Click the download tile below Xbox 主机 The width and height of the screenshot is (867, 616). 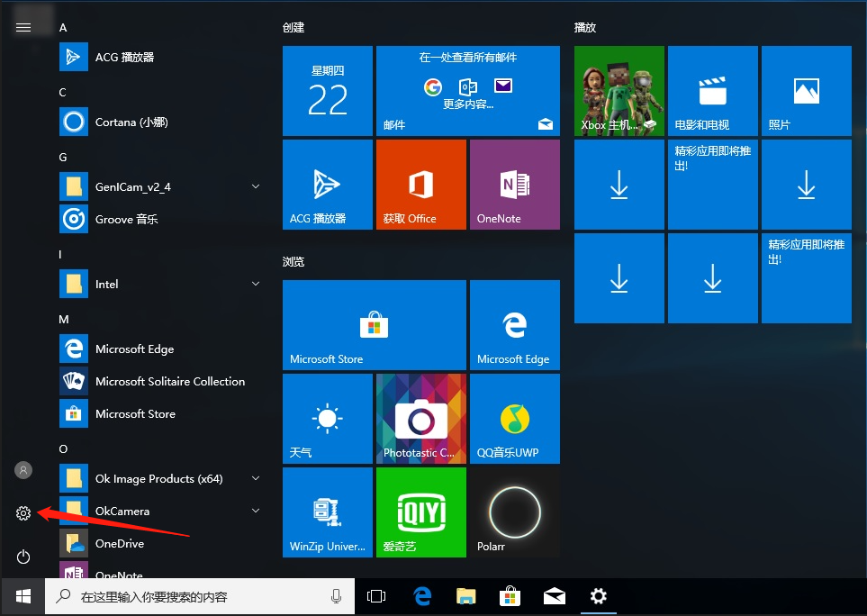619,184
